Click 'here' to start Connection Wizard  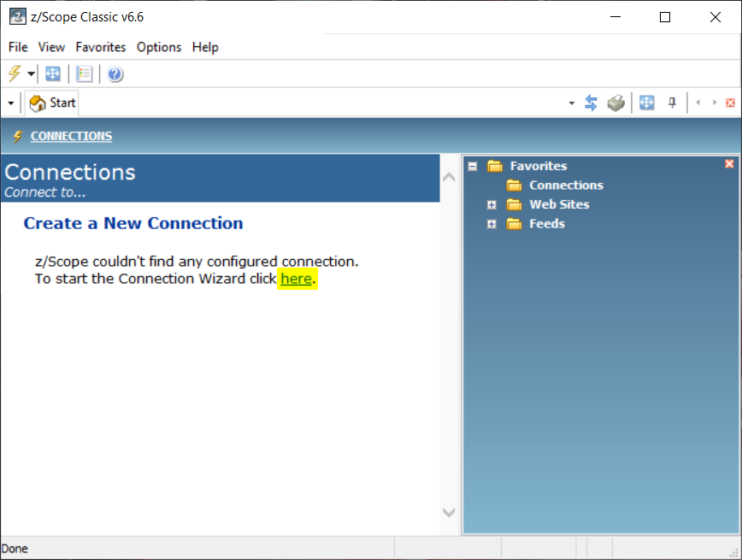coord(297,279)
